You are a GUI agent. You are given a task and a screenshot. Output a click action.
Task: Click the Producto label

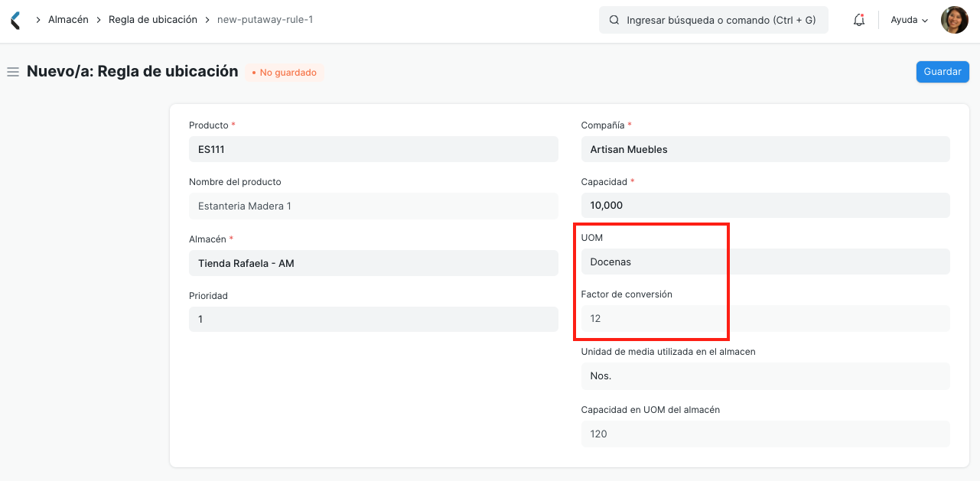209,125
